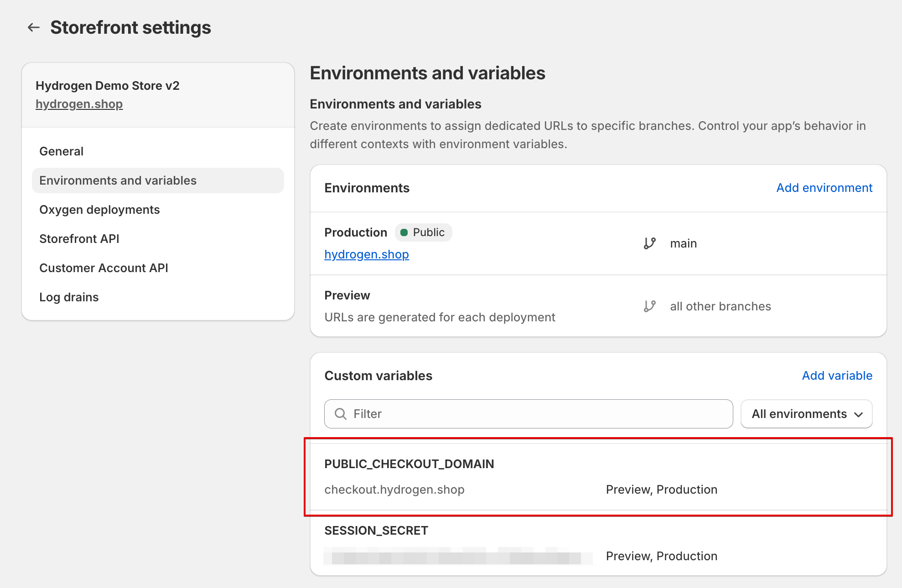
Task: Click the branch icon next to main
Action: pyautogui.click(x=649, y=243)
